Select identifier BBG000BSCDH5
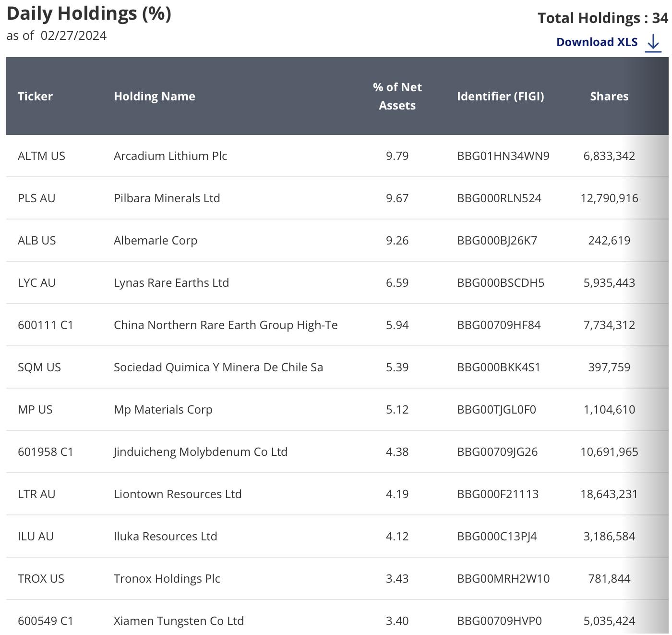 pos(501,282)
